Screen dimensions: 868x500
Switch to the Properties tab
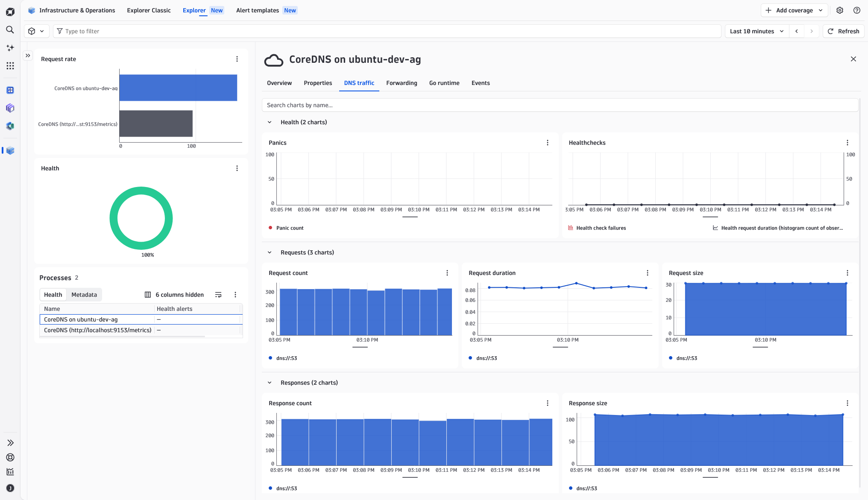tap(318, 83)
